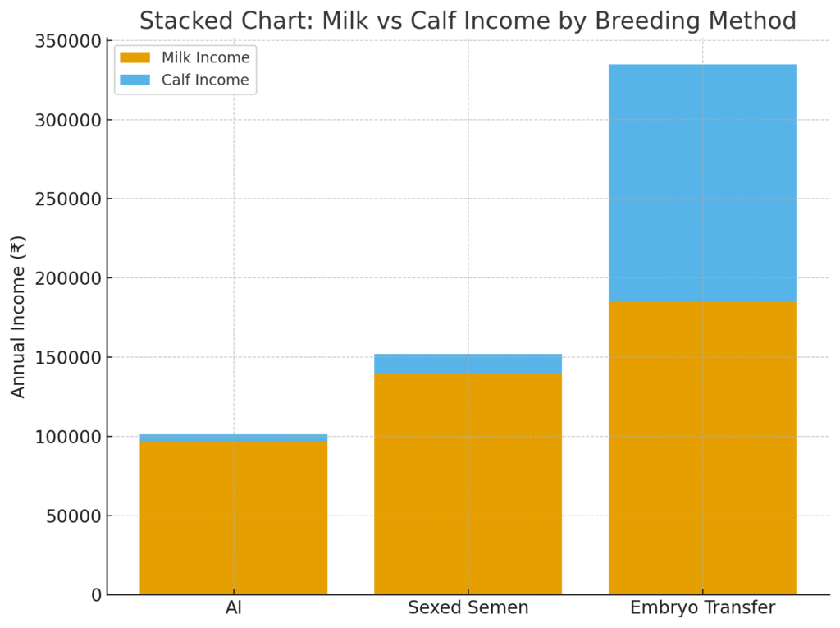Click the AI x-axis label
The width and height of the screenshot is (840, 628).
(x=233, y=608)
